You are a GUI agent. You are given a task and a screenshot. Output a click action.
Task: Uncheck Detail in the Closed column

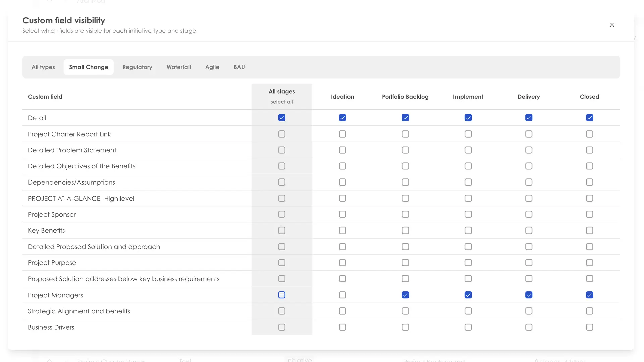pos(590,118)
